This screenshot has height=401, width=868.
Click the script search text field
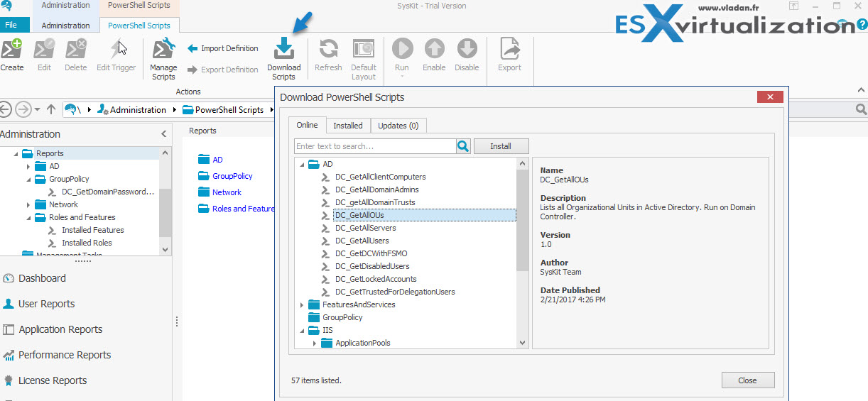(375, 146)
